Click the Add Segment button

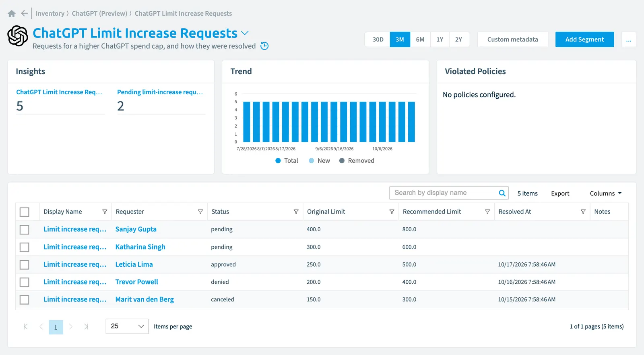[584, 39]
